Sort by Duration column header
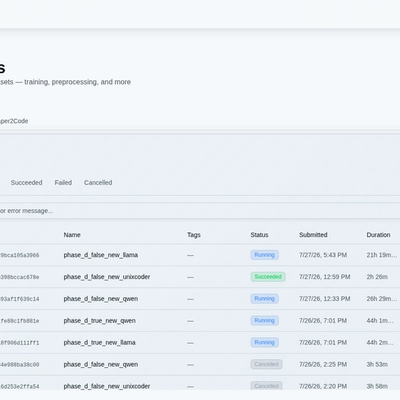 (378, 235)
